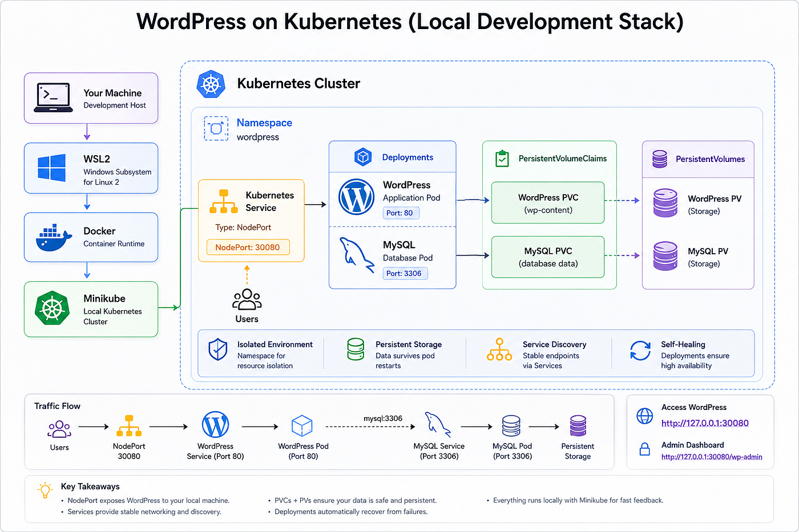Select the "wordpress" namespace name
The image size is (799, 532).
(258, 137)
